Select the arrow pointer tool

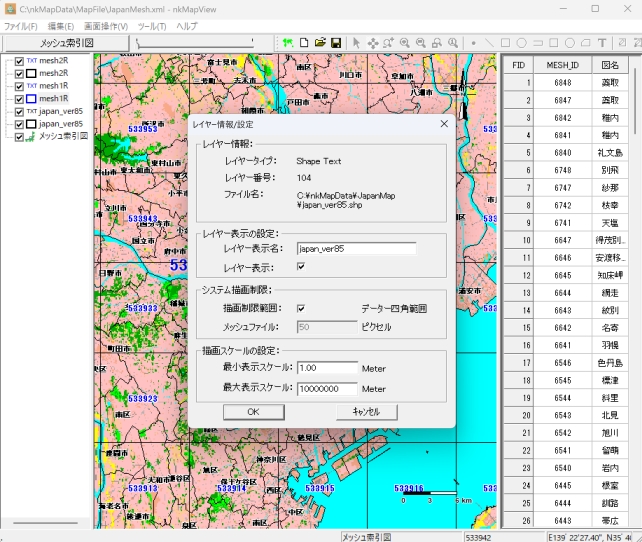[356, 43]
